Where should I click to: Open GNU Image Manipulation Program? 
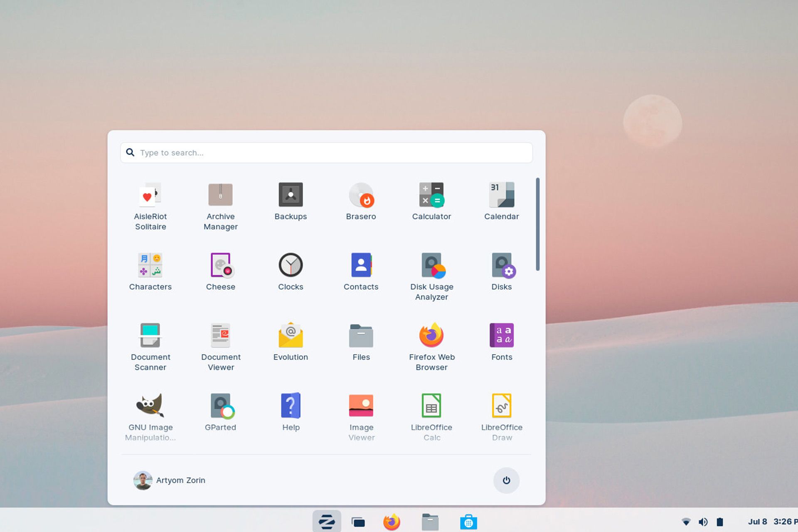(x=150, y=405)
